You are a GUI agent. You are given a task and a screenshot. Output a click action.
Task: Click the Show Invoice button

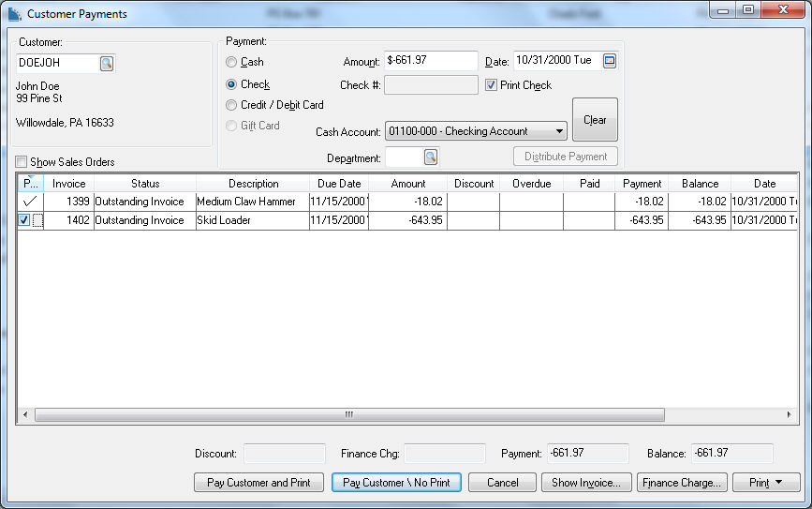(585, 483)
